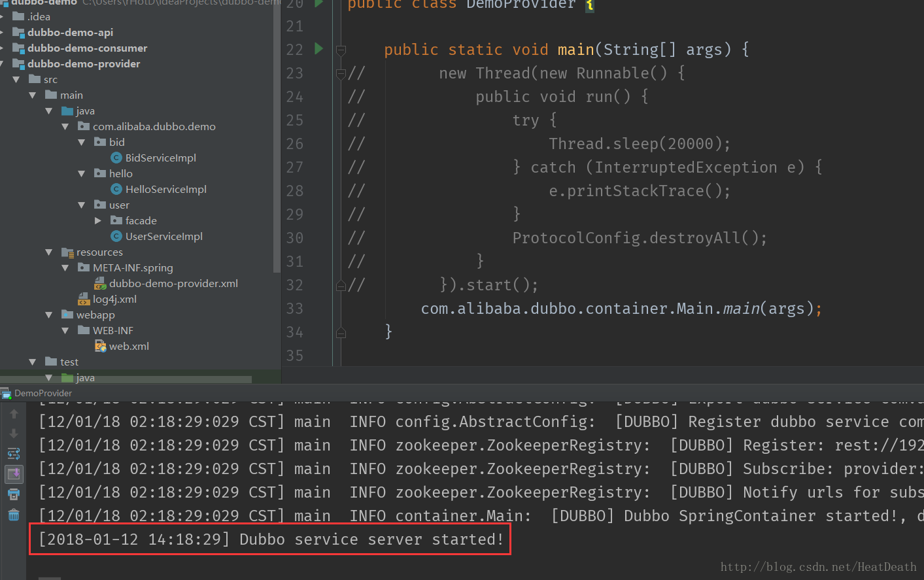This screenshot has height=580, width=924.
Task: Click the log4j.xml file icon
Action: click(x=84, y=299)
